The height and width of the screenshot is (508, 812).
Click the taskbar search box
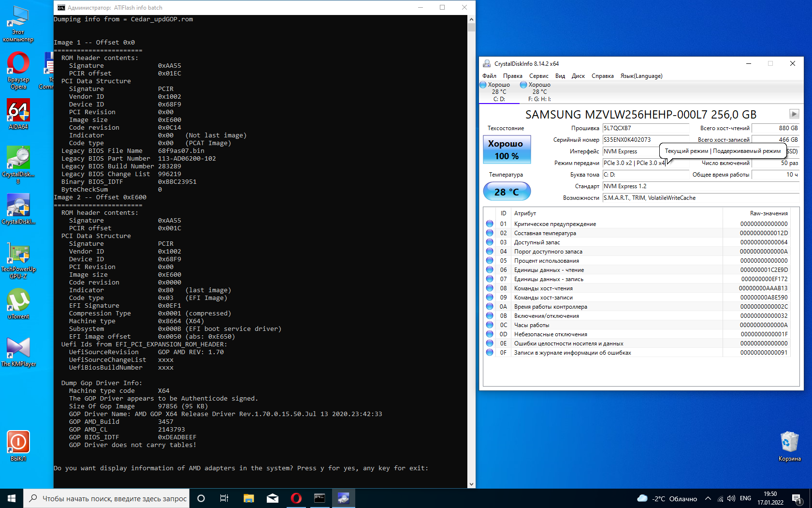106,498
